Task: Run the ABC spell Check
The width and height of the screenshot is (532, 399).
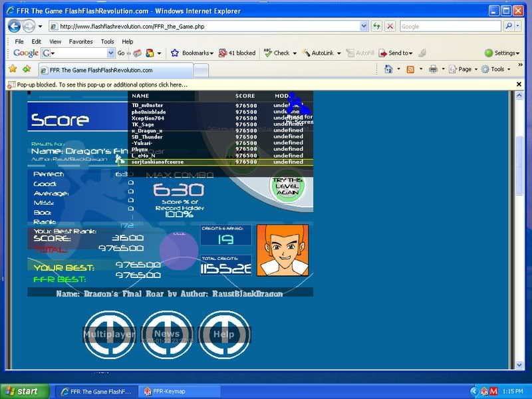Action: [x=277, y=53]
